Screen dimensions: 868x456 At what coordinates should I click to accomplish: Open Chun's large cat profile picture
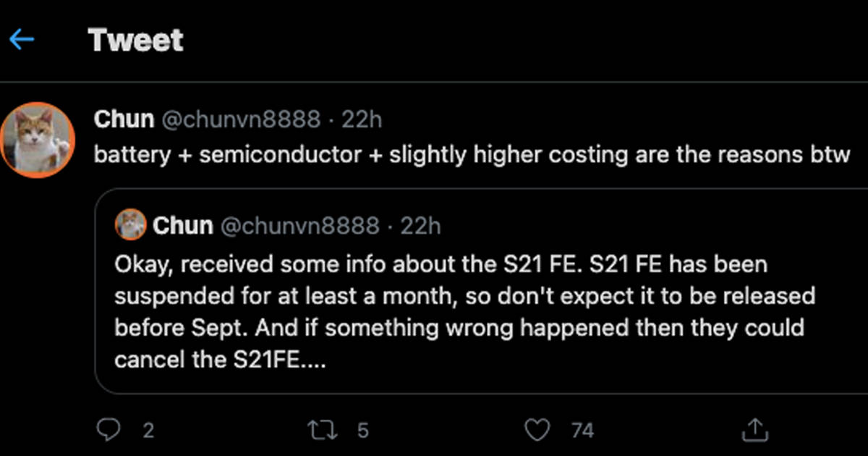pos(38,140)
